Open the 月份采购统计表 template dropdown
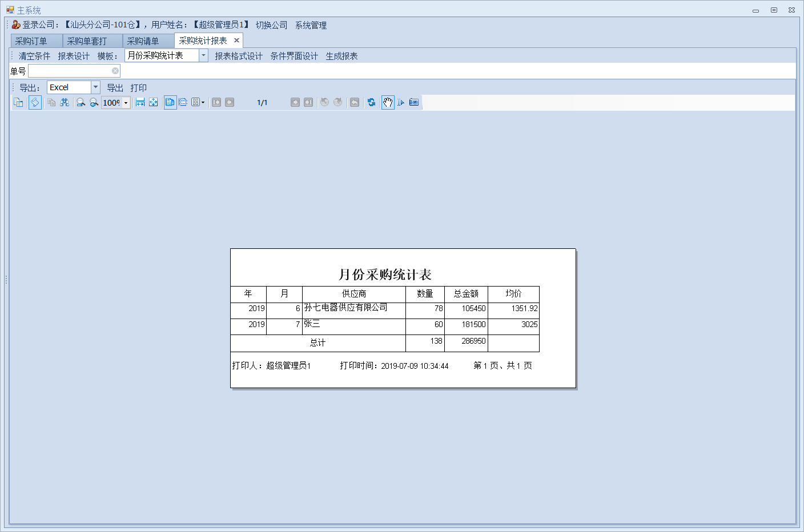This screenshot has width=804, height=532. tap(203, 55)
